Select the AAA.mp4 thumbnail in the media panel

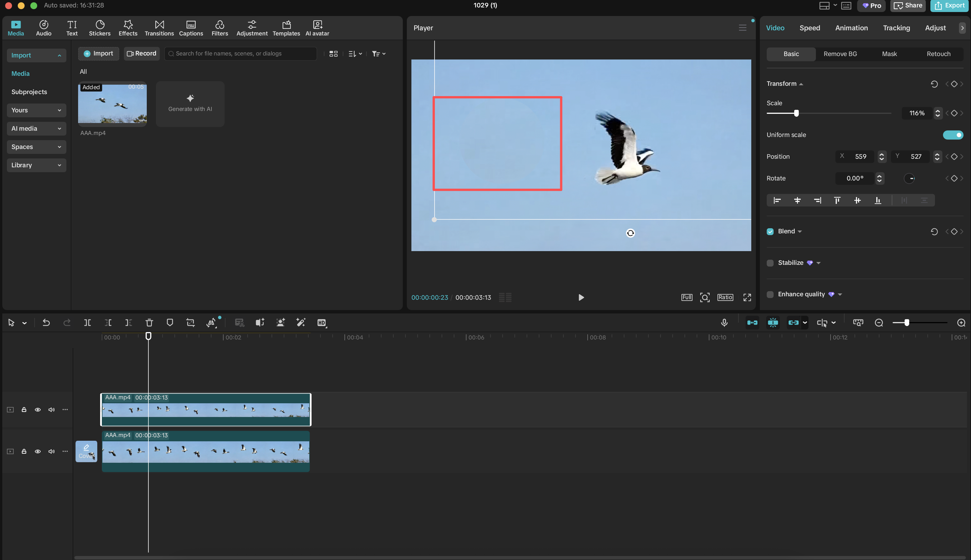click(x=112, y=104)
